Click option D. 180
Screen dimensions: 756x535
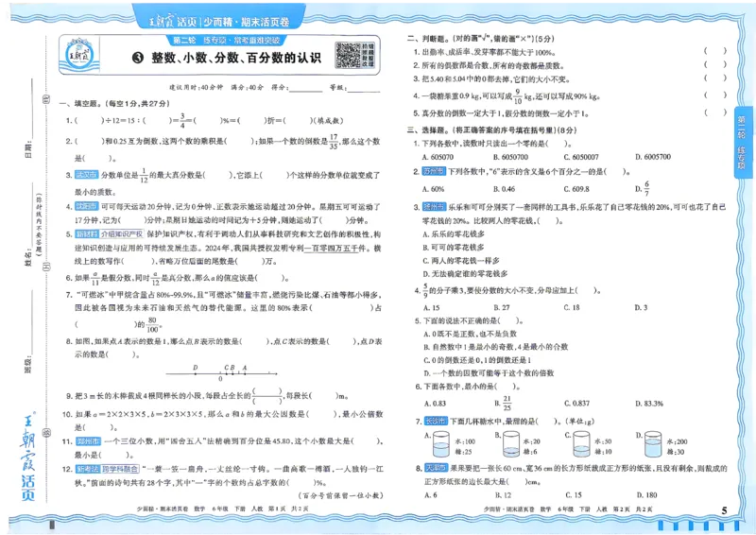click(646, 495)
